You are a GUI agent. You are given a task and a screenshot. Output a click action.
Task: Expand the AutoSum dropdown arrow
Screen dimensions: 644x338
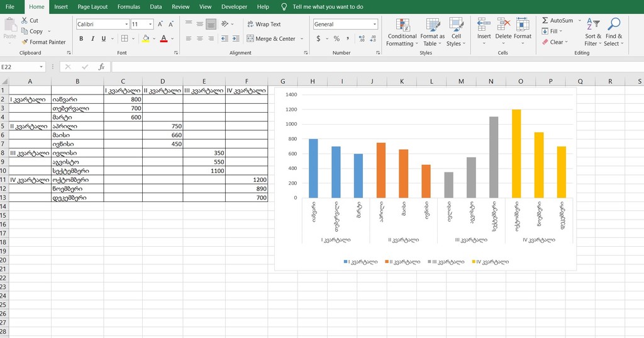tap(580, 20)
